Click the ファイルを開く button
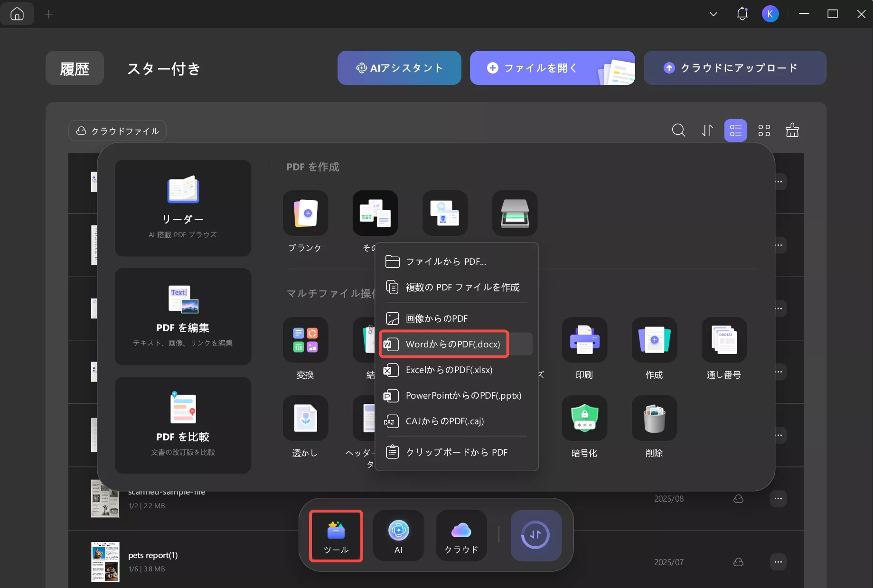873x588 pixels. (553, 68)
